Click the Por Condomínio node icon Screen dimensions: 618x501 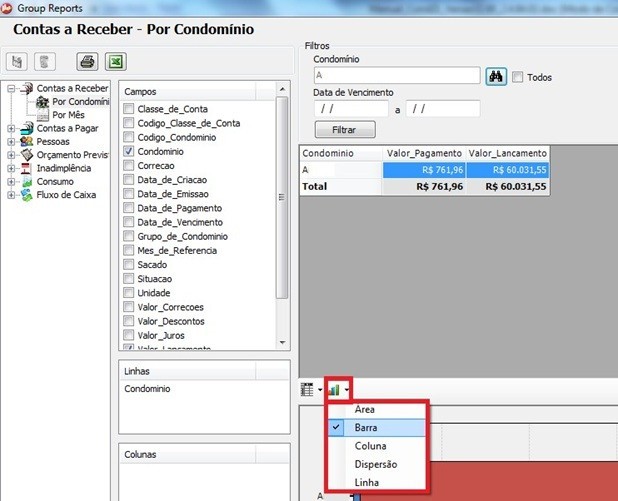point(43,102)
